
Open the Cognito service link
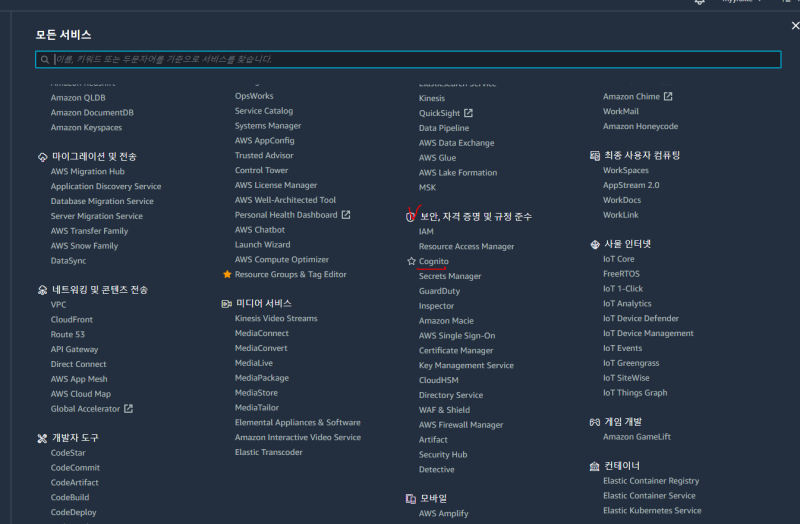point(434,261)
